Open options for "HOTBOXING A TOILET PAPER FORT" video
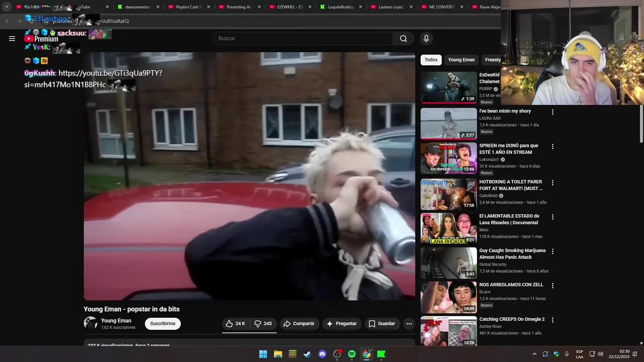Viewport: 644px width, 362px height. tap(552, 183)
